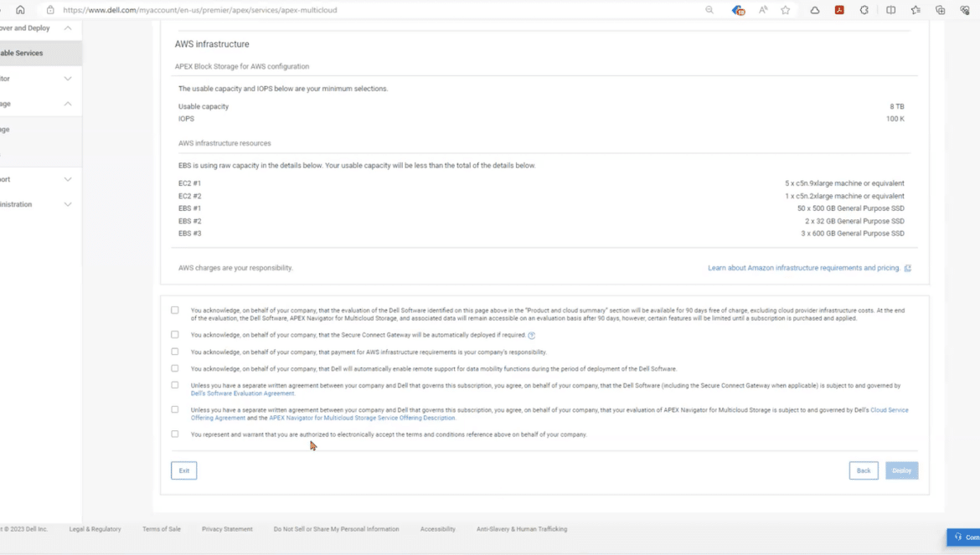This screenshot has height=555, width=980.
Task: Open the shopping coupons tag icon
Action: [738, 10]
